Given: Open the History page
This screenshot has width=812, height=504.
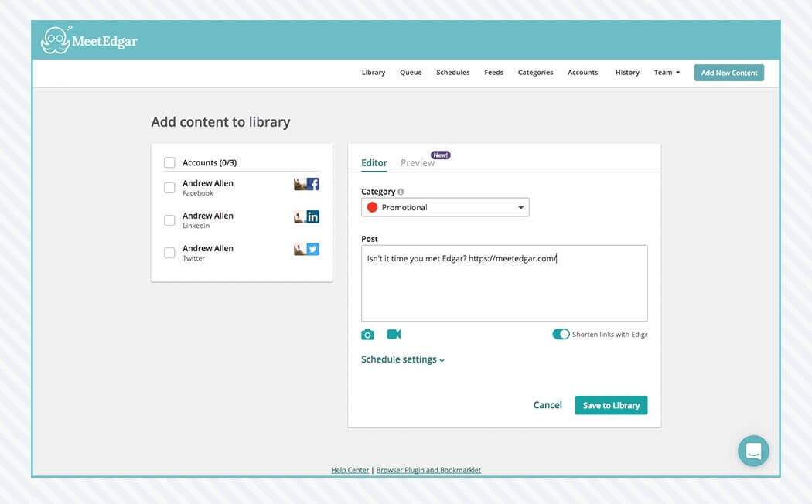Looking at the screenshot, I should 627,73.
